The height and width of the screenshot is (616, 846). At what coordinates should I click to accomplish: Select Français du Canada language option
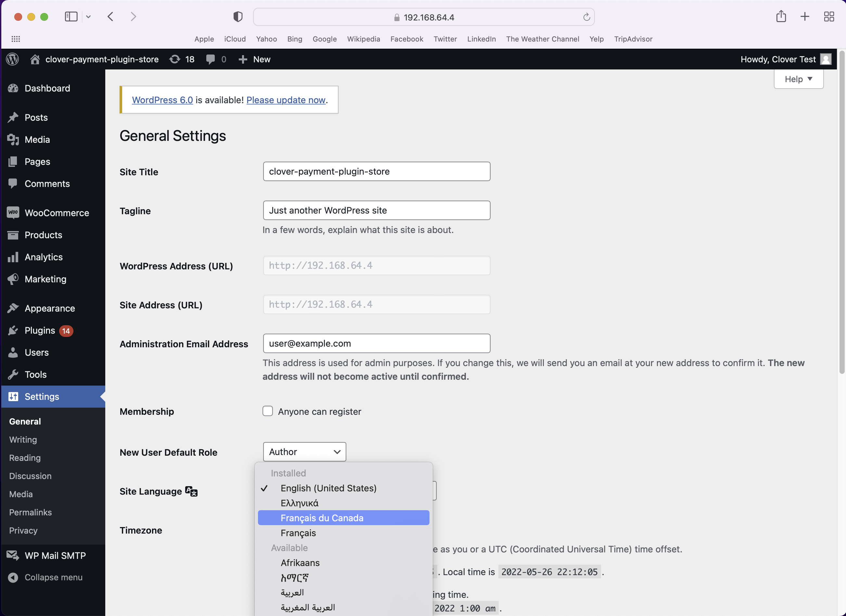pyautogui.click(x=322, y=518)
